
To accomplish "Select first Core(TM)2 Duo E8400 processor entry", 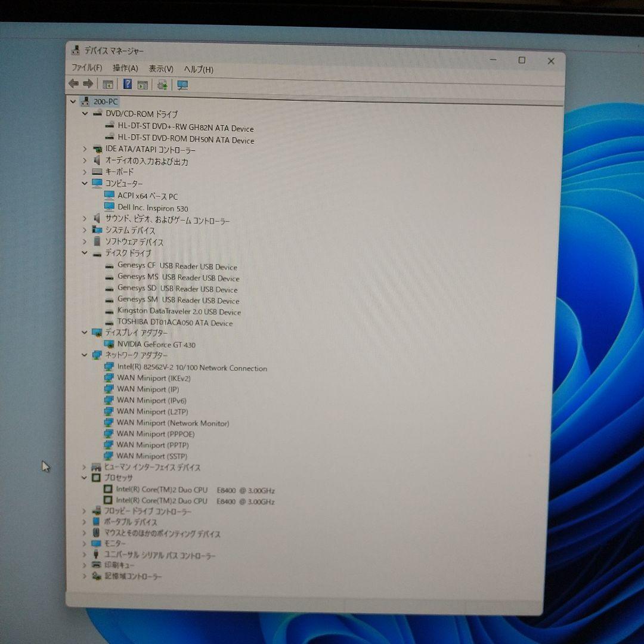I will point(195,490).
